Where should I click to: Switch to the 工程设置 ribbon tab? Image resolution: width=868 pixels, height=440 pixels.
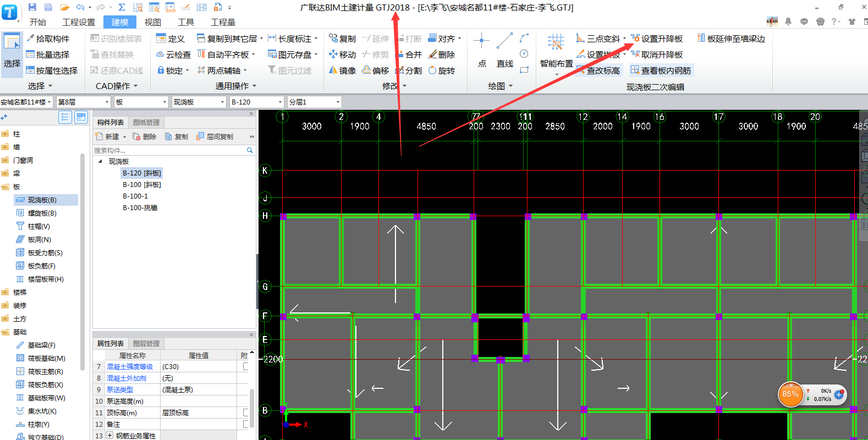pos(79,22)
